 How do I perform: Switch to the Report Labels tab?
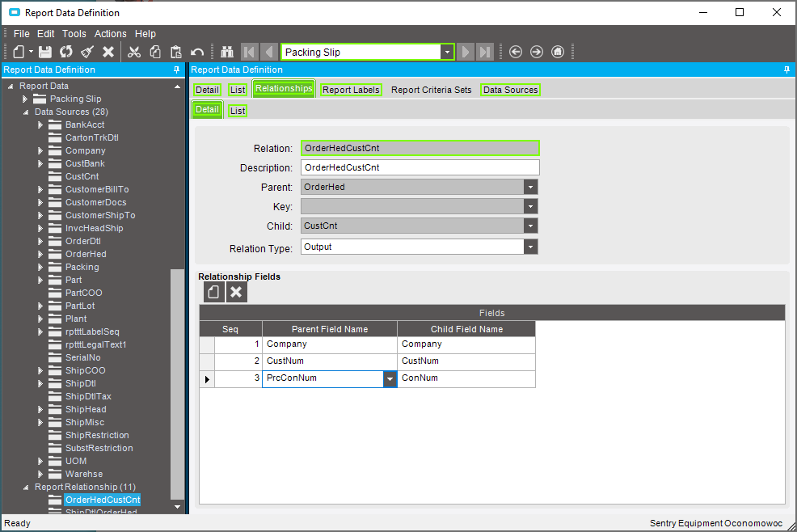click(x=351, y=90)
